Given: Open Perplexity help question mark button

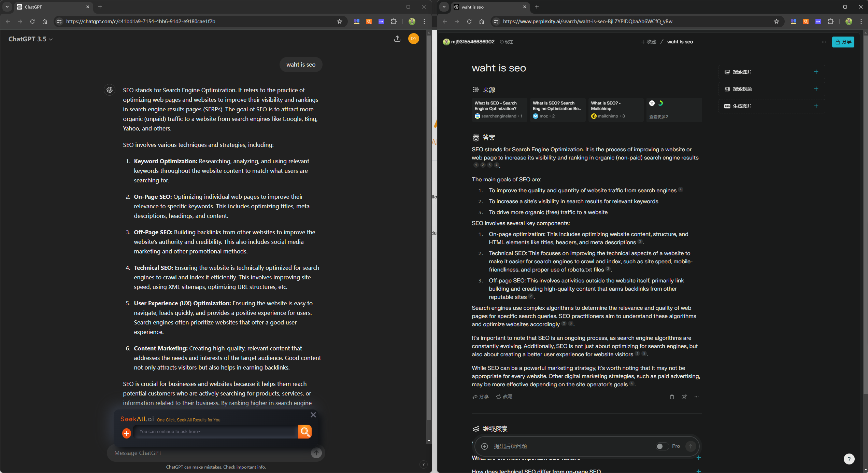Looking at the screenshot, I should (849, 459).
